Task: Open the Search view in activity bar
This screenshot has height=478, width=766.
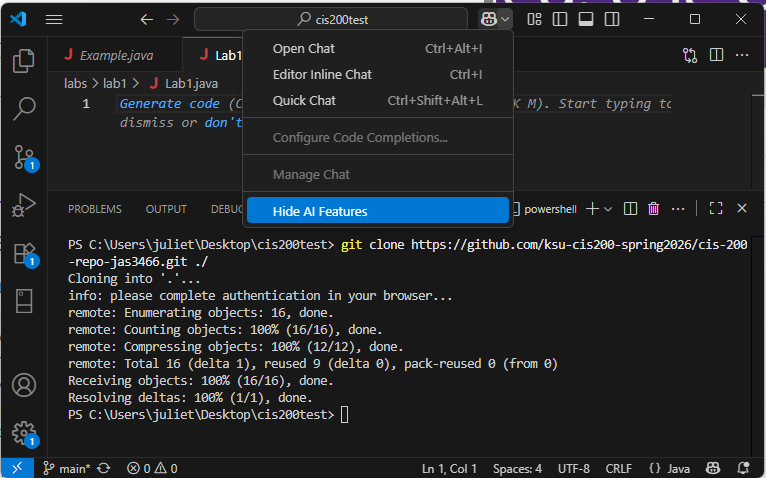Action: [x=23, y=108]
